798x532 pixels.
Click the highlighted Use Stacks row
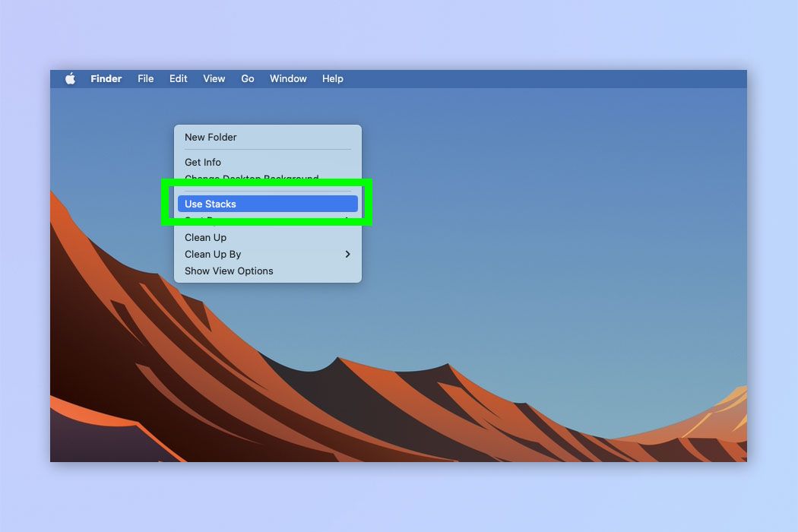coord(267,203)
